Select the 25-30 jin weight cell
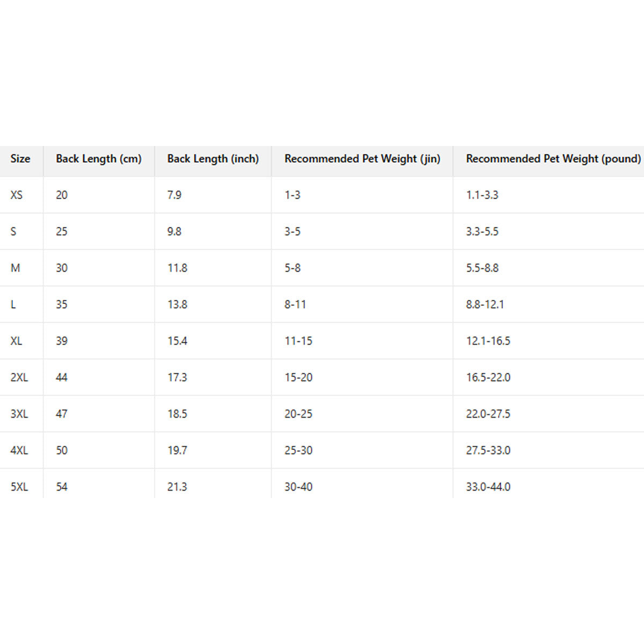This screenshot has width=644, height=644. (x=298, y=450)
